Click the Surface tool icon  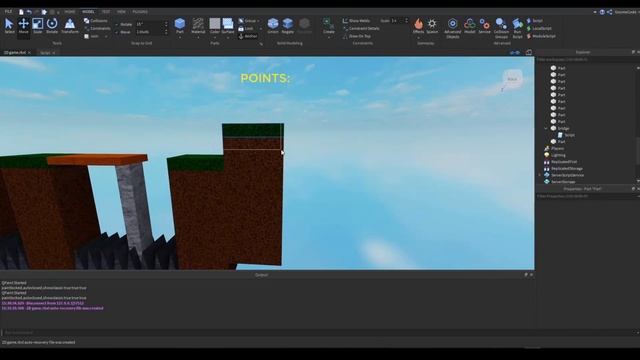pos(228,24)
